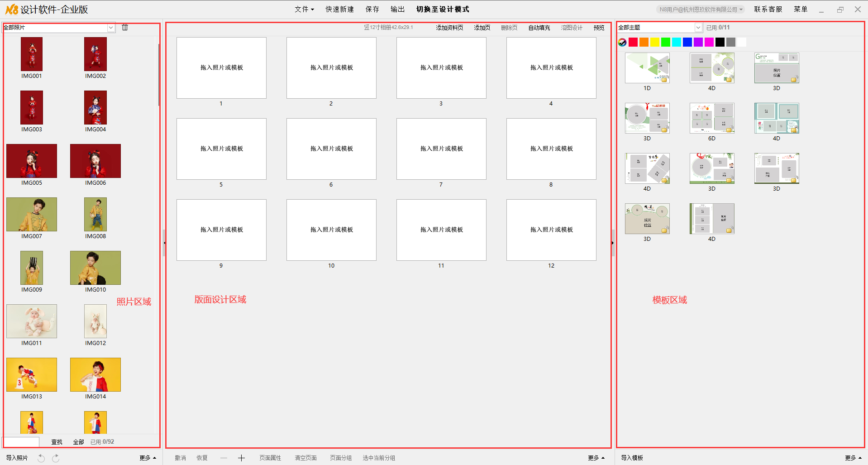The height and width of the screenshot is (465, 868).
Task: Click 菜单 at top right
Action: [801, 9]
